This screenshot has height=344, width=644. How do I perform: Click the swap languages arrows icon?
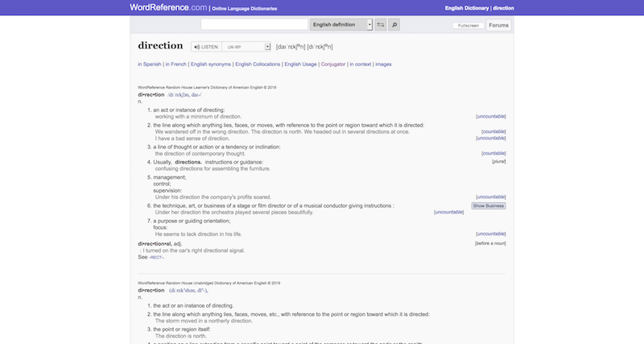381,25
